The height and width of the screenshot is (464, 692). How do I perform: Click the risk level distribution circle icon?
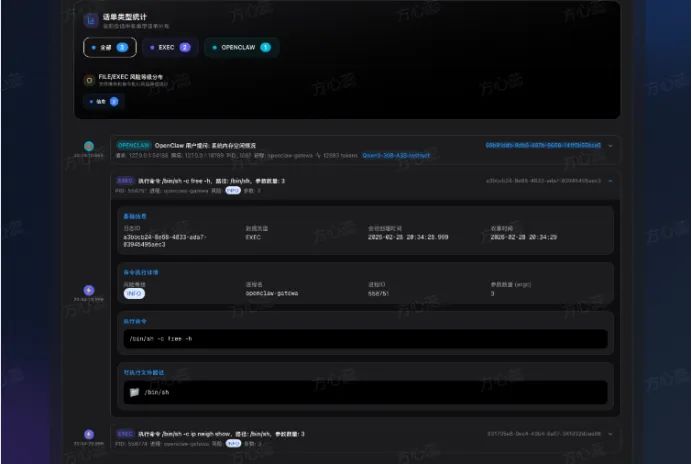[90, 80]
